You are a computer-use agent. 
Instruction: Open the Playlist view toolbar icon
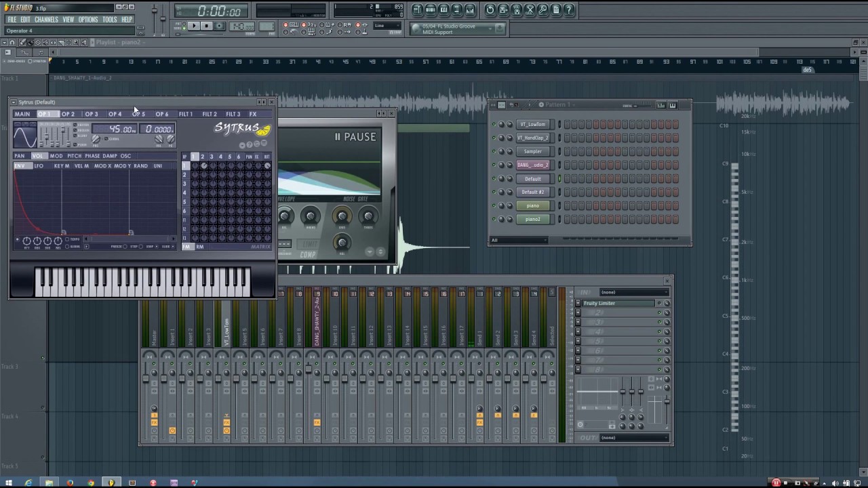[x=418, y=9]
